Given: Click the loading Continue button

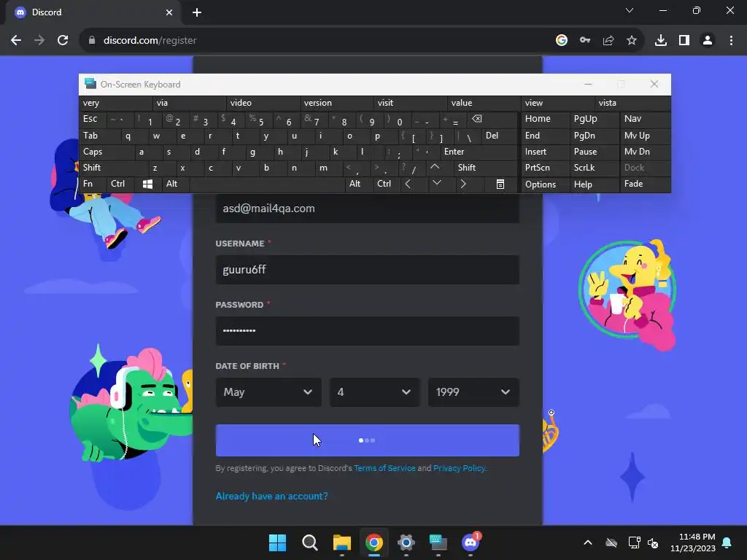Looking at the screenshot, I should tap(368, 440).
